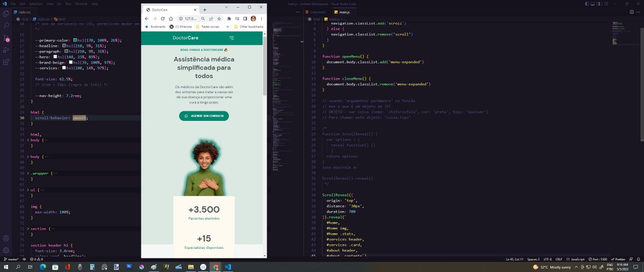Screen dimensions: 644x272
Task: Open the Accounts icon in VS Code activity bar
Action: click(x=5, y=238)
